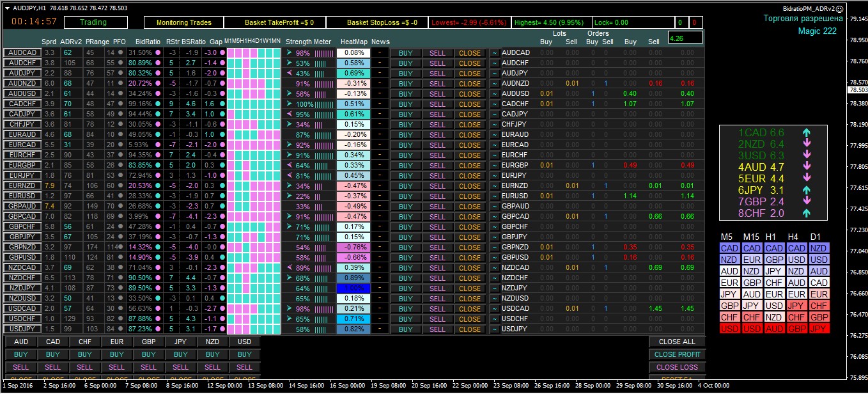The width and height of the screenshot is (868, 394).
Task: Click the red USD cell under M5
Action: coord(729,329)
